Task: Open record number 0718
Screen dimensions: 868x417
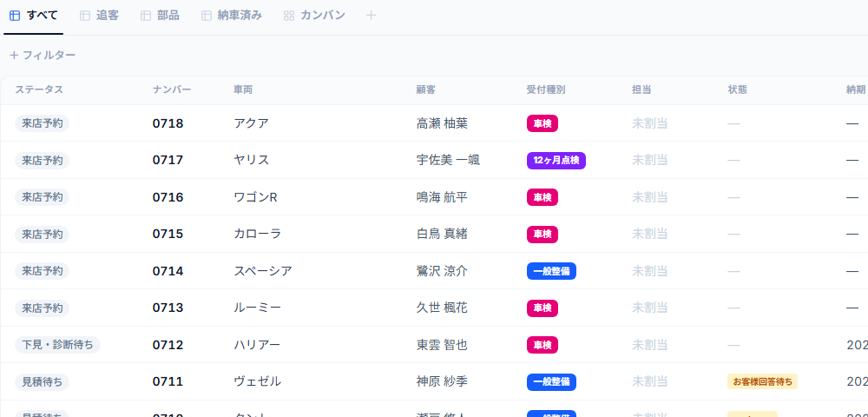Action: click(168, 123)
